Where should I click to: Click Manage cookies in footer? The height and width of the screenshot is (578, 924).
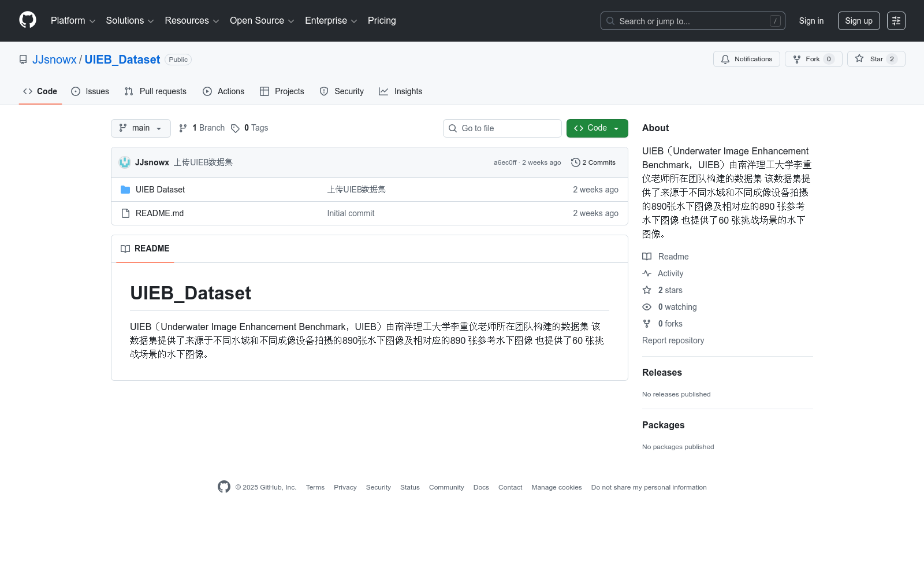(557, 487)
